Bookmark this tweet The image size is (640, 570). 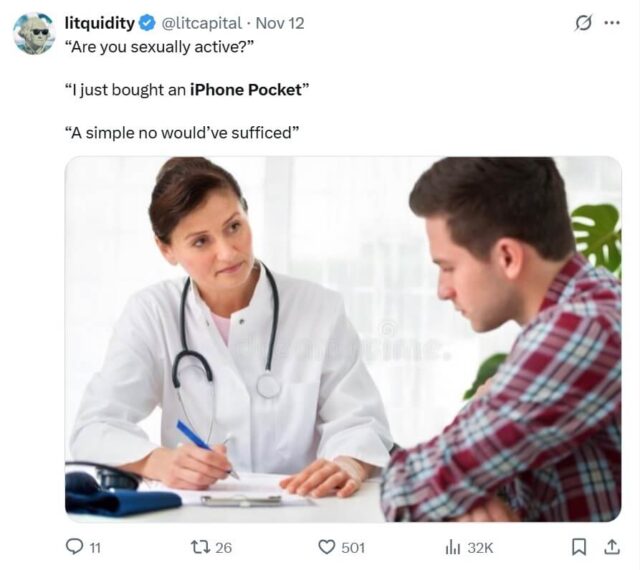578,547
